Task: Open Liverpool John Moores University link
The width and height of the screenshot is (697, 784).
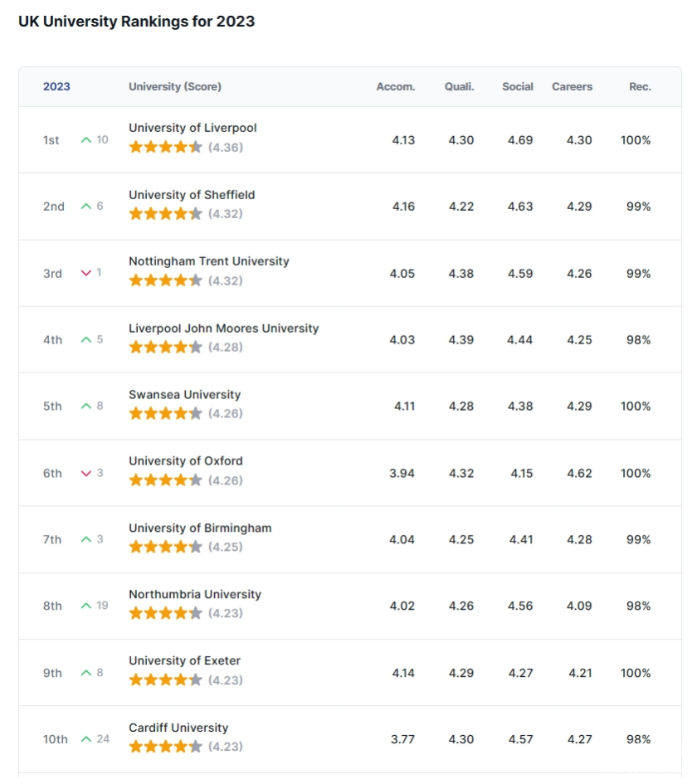Action: (x=223, y=329)
